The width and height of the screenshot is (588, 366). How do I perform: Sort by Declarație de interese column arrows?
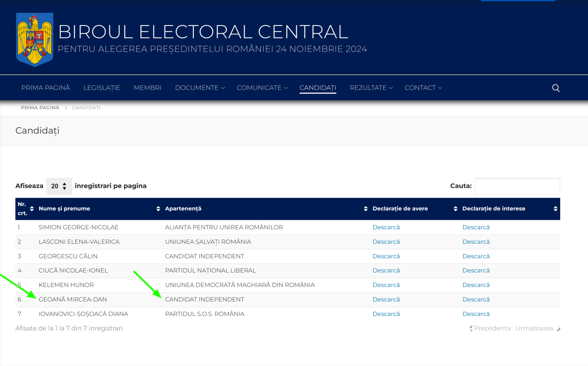point(555,209)
